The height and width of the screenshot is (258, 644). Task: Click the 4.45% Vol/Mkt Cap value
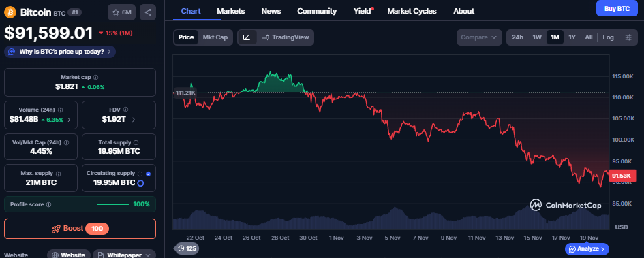pos(40,151)
